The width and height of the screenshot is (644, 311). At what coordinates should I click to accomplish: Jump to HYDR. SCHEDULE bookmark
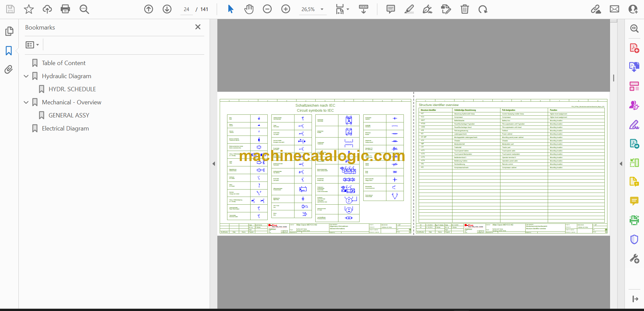tap(72, 89)
